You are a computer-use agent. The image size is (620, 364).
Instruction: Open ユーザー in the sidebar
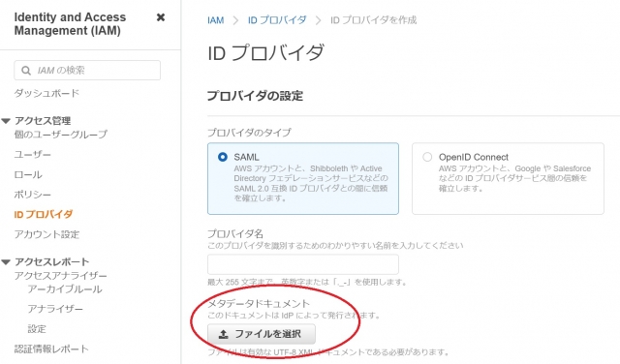[32, 155]
